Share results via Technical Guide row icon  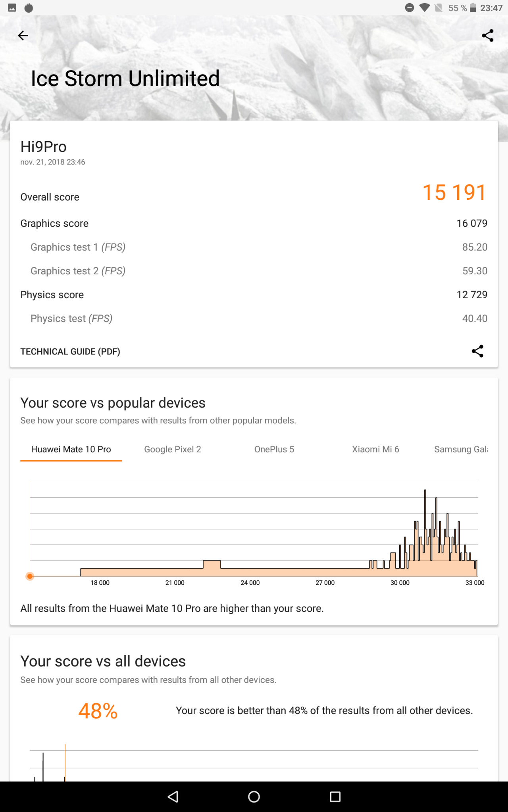coord(477,351)
